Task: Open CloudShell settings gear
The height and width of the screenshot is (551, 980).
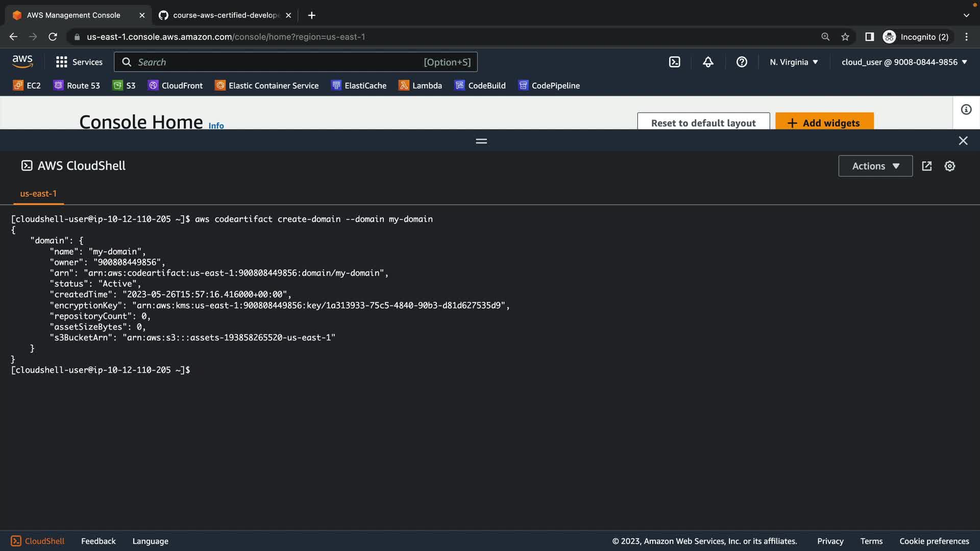Action: coord(949,166)
